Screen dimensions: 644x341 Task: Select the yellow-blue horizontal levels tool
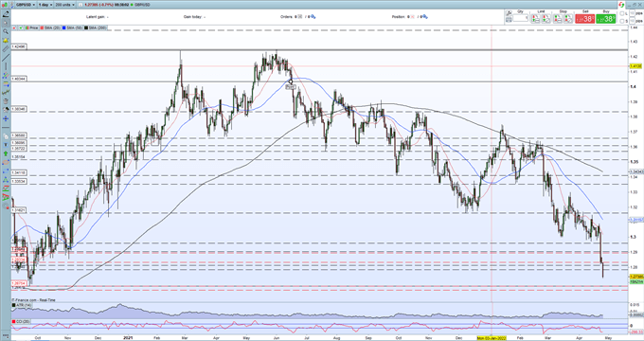click(x=6, y=84)
